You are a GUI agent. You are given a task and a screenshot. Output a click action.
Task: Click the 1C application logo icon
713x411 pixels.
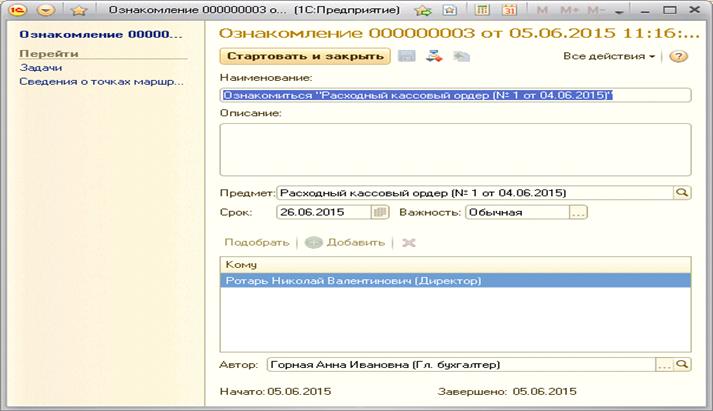point(17,10)
